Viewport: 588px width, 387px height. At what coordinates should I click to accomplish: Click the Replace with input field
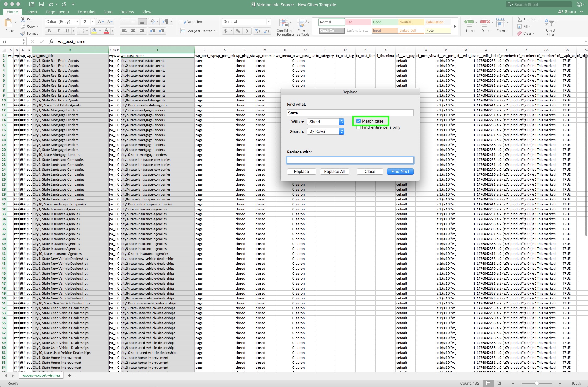click(350, 160)
